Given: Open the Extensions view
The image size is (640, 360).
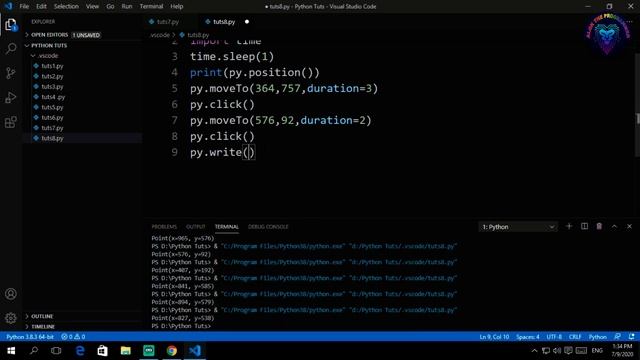Looking at the screenshot, I should pyautogui.click(x=11, y=122).
